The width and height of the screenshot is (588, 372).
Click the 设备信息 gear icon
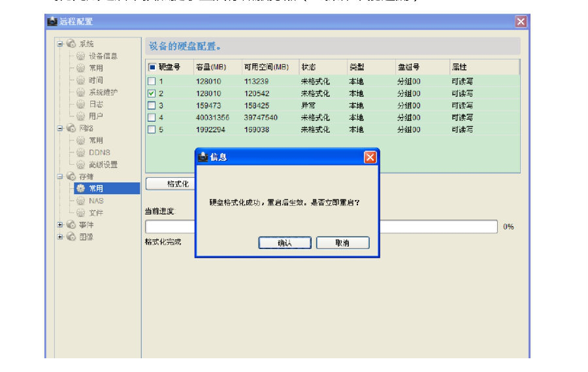[80, 56]
